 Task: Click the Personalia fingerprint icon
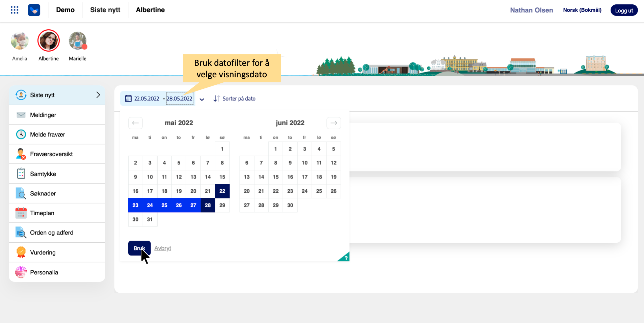pyautogui.click(x=21, y=272)
